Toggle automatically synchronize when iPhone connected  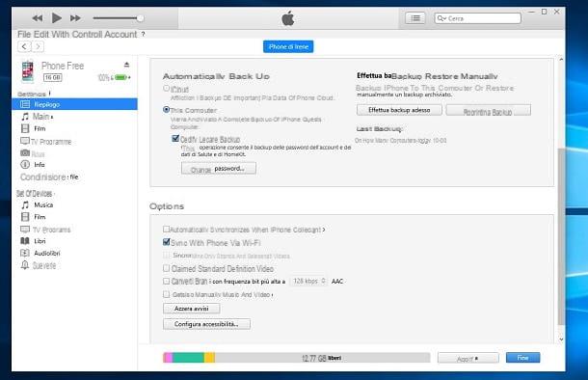pyautogui.click(x=166, y=229)
